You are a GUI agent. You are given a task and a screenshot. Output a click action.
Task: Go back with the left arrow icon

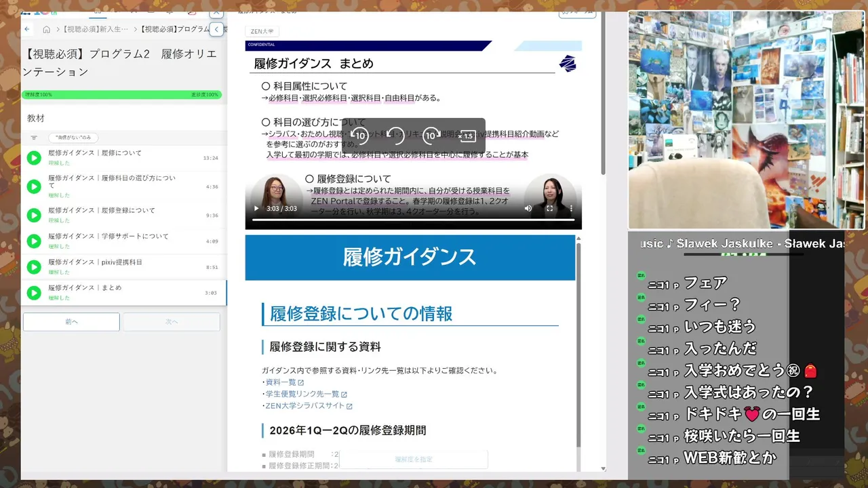point(27,29)
